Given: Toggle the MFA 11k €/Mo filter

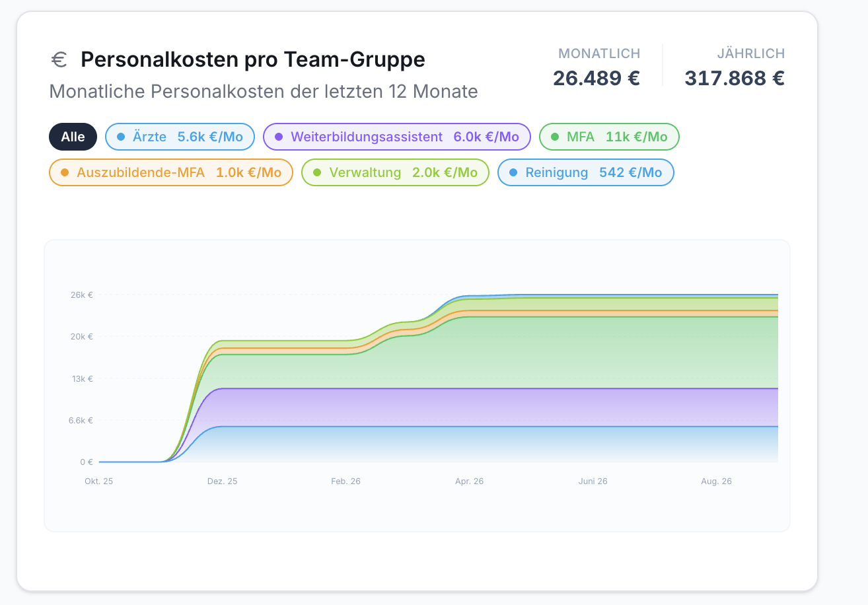Looking at the screenshot, I should (609, 137).
